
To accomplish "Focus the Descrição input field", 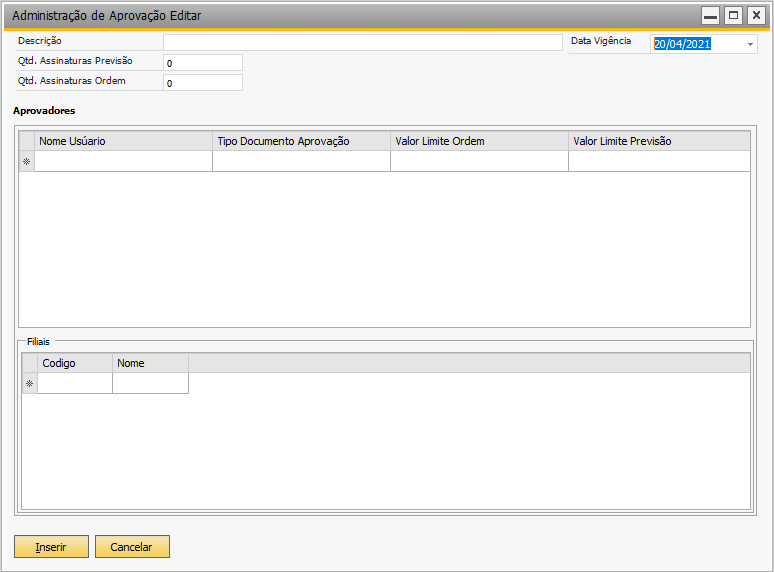I will click(363, 42).
